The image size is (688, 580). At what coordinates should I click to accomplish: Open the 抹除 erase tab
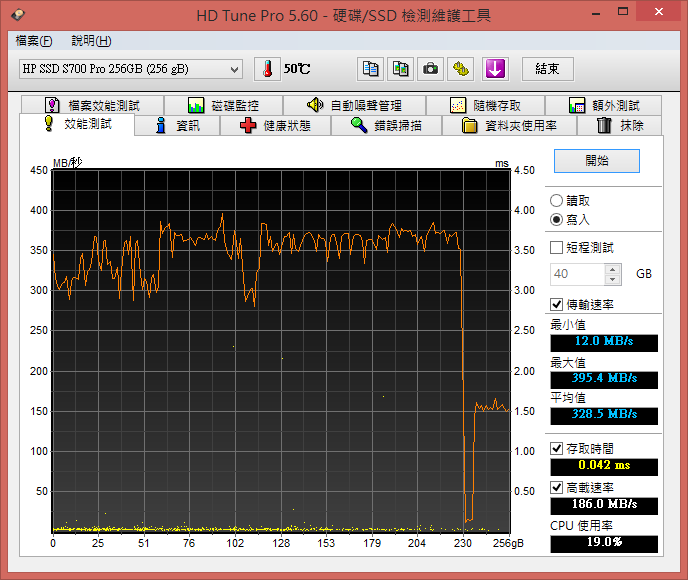620,126
